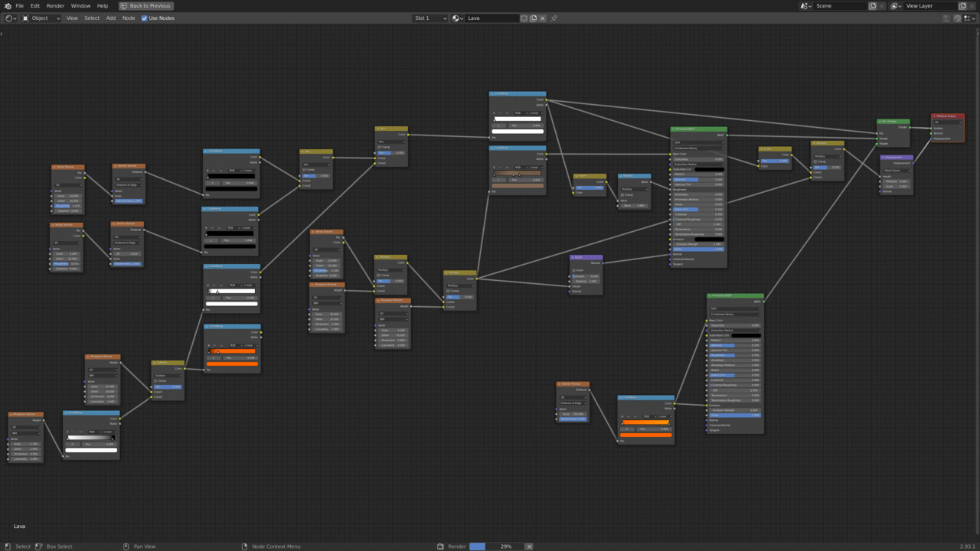
Task: Toggle fake user shield for Lava material
Action: (524, 18)
